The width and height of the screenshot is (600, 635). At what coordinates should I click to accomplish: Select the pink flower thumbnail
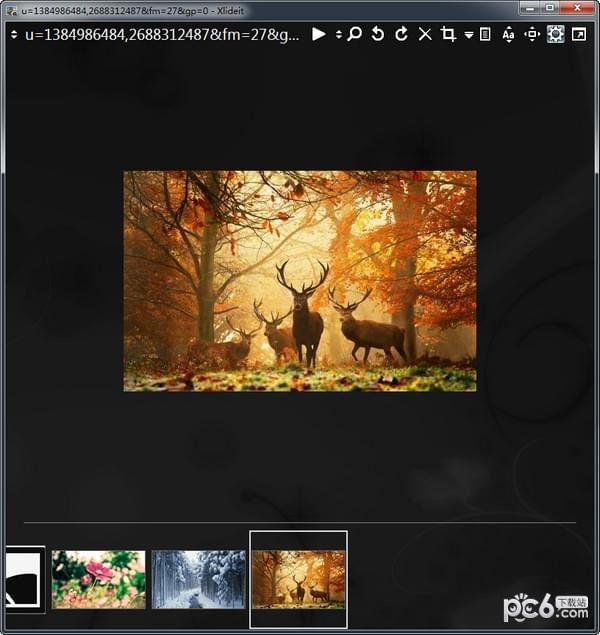pos(98,579)
